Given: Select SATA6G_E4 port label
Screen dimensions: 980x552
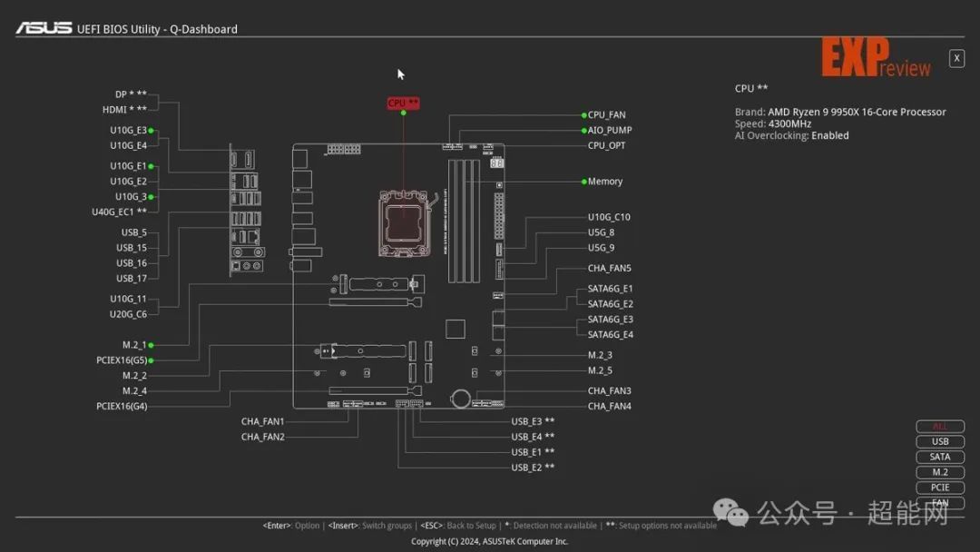Looking at the screenshot, I should tap(610, 334).
